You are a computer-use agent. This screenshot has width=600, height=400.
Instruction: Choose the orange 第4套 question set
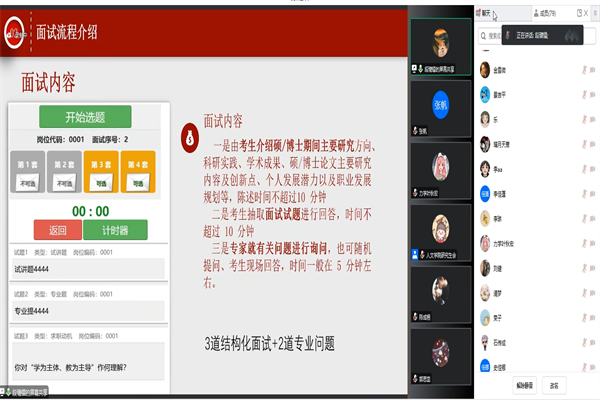[137, 173]
